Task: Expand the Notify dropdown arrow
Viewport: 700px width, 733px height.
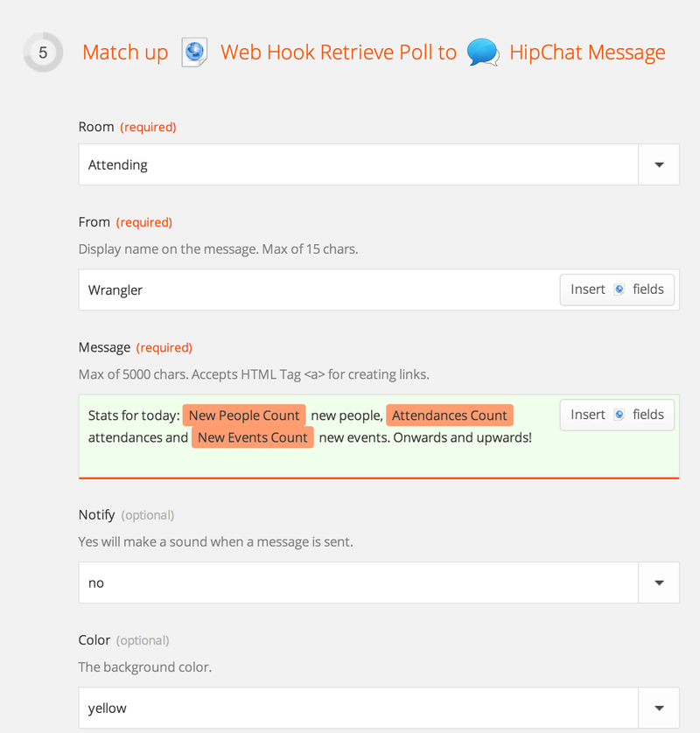Action: [659, 583]
